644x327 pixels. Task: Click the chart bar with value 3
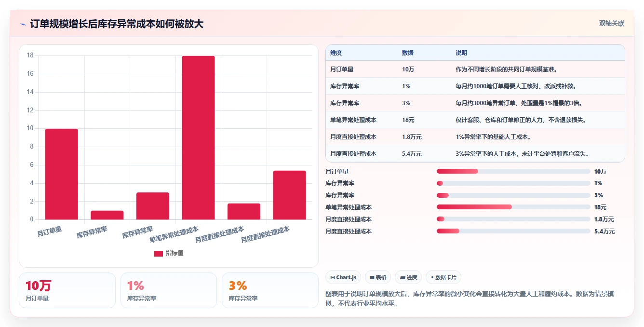153,206
